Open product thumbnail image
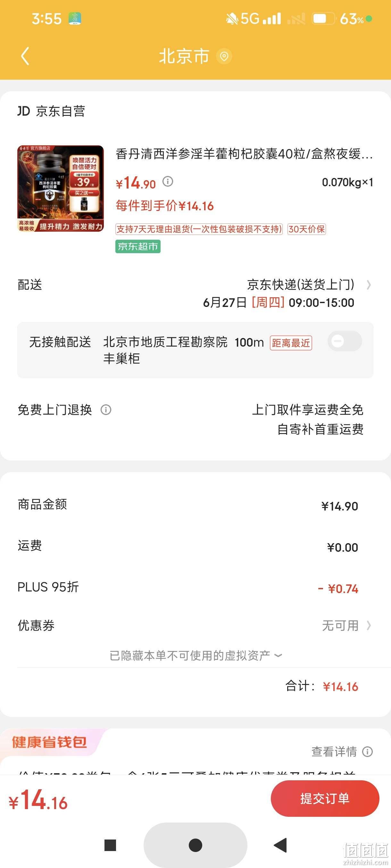 60,189
